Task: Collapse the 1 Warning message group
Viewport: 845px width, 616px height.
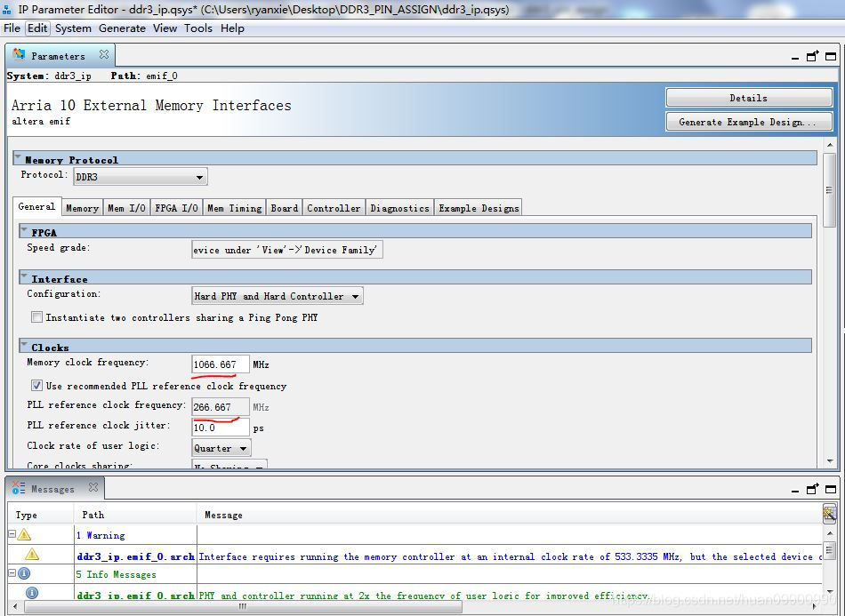Action: pyautogui.click(x=12, y=534)
